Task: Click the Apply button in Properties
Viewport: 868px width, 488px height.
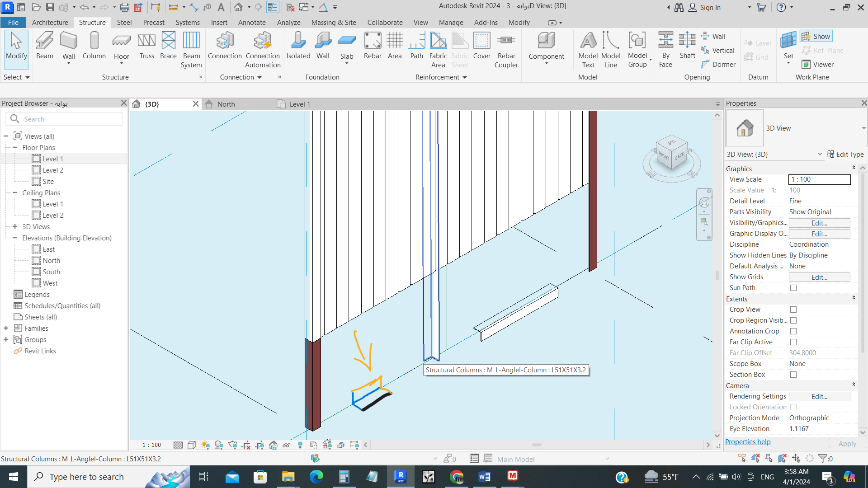Action: coord(847,443)
